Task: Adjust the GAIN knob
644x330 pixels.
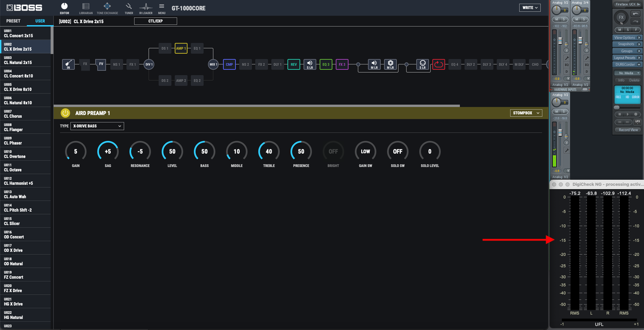Action: [76, 152]
